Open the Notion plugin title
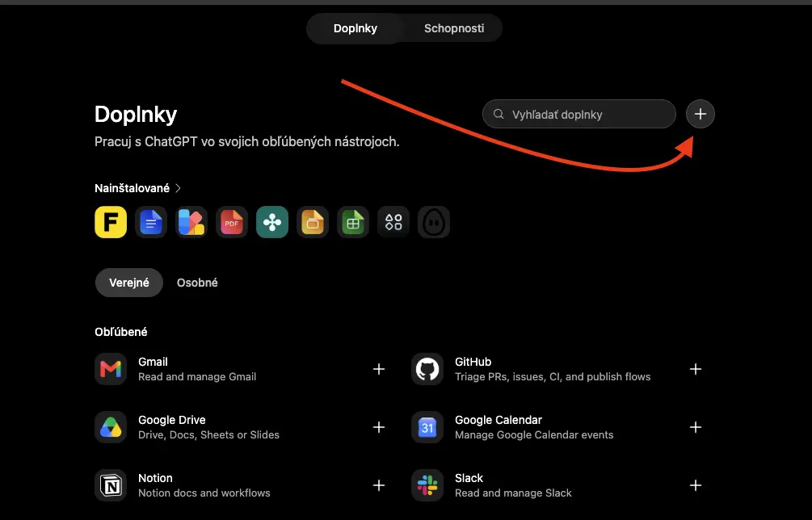Viewport: 812px width, 520px height. point(155,478)
